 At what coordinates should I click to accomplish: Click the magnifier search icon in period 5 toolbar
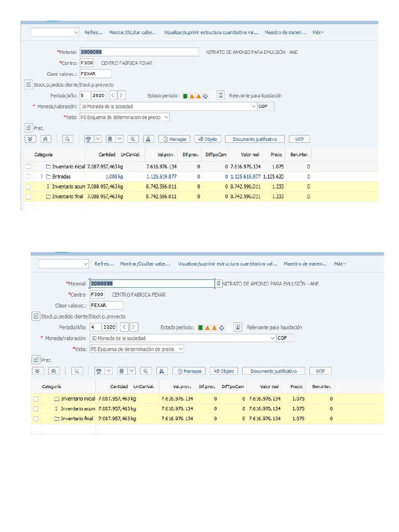(x=68, y=139)
